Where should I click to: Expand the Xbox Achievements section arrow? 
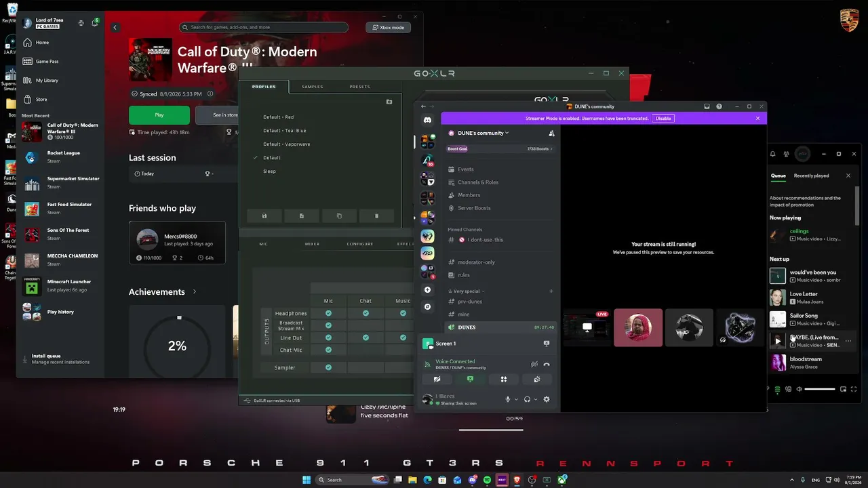tap(195, 291)
